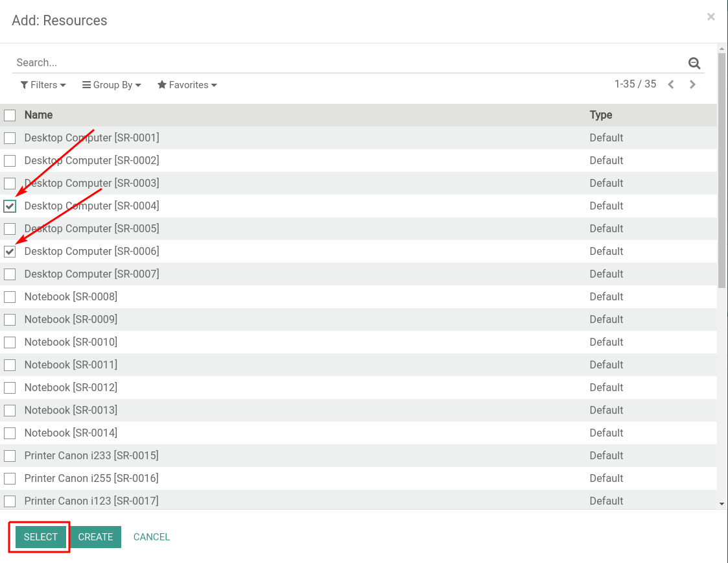The image size is (728, 563).
Task: Click Default type of Notebook [SR-0013]
Action: pos(606,411)
